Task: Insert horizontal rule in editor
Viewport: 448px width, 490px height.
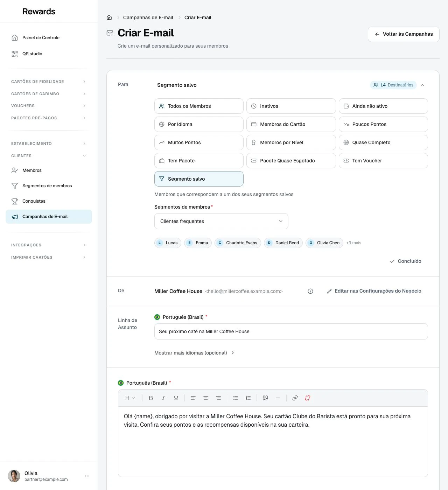Action: coord(278,398)
